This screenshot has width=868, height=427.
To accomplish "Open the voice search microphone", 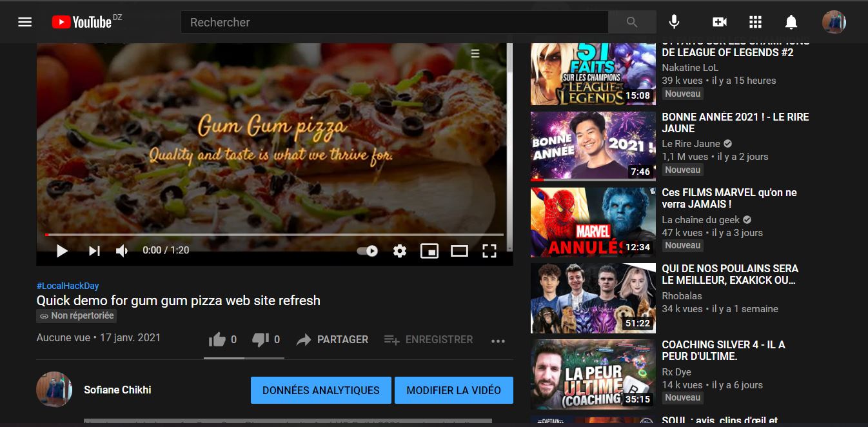I will click(x=673, y=21).
